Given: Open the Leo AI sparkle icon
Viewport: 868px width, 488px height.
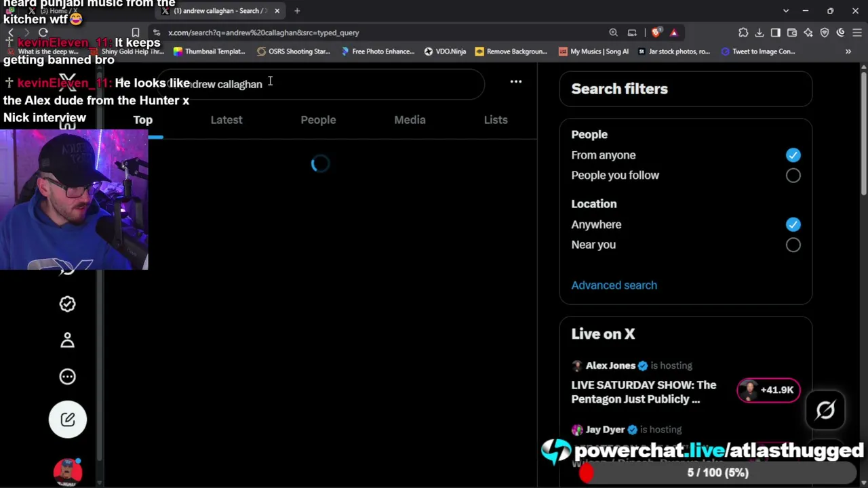Looking at the screenshot, I should 808,33.
